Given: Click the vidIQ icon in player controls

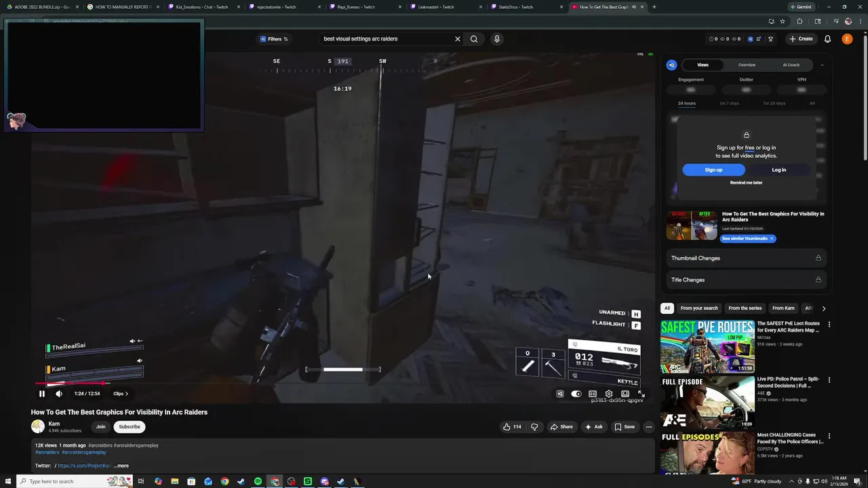Looking at the screenshot, I should pyautogui.click(x=560, y=394).
